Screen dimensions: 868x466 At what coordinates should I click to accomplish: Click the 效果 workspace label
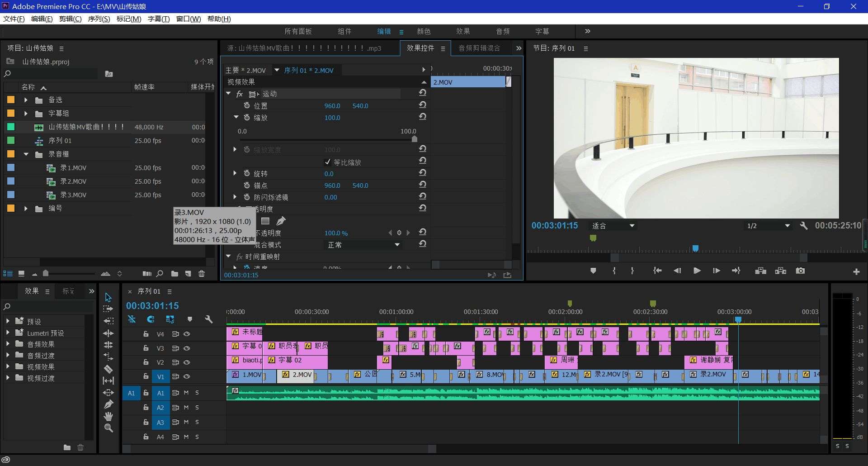coord(462,31)
